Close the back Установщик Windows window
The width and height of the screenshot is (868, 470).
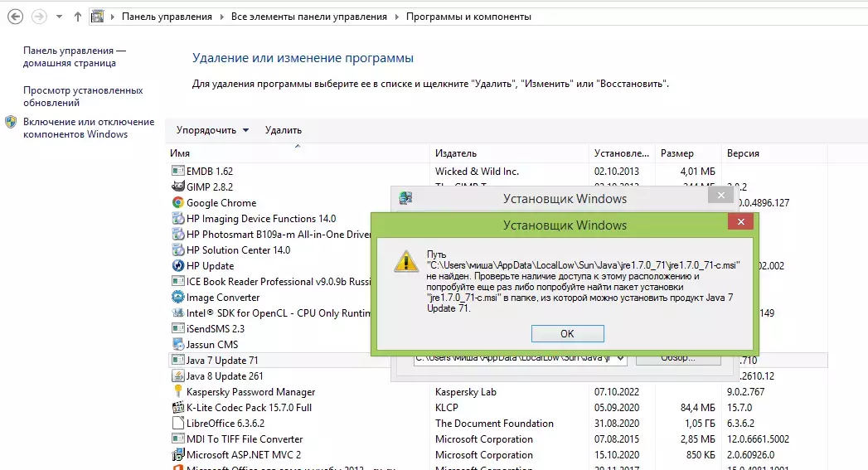click(720, 195)
